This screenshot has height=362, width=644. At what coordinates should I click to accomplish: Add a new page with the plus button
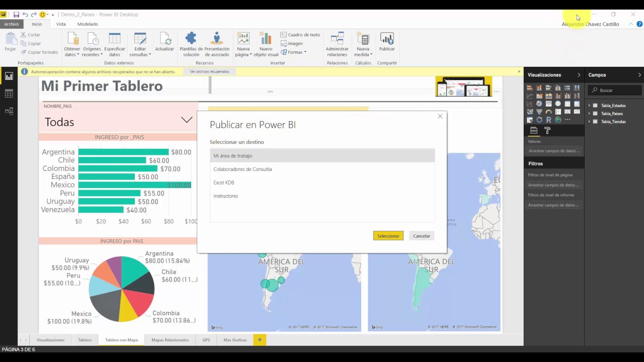pyautogui.click(x=260, y=340)
